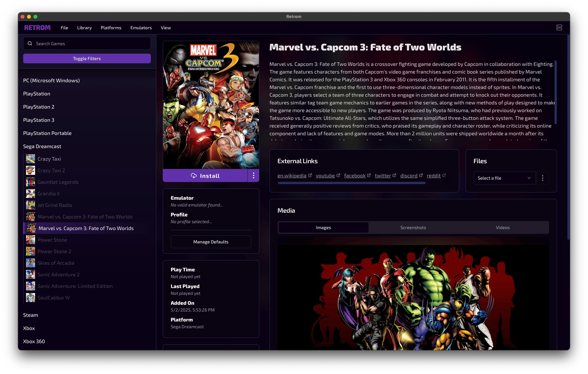Open the server connection icon in the header
Image resolution: width=588 pixels, height=374 pixels.
coord(559,28)
